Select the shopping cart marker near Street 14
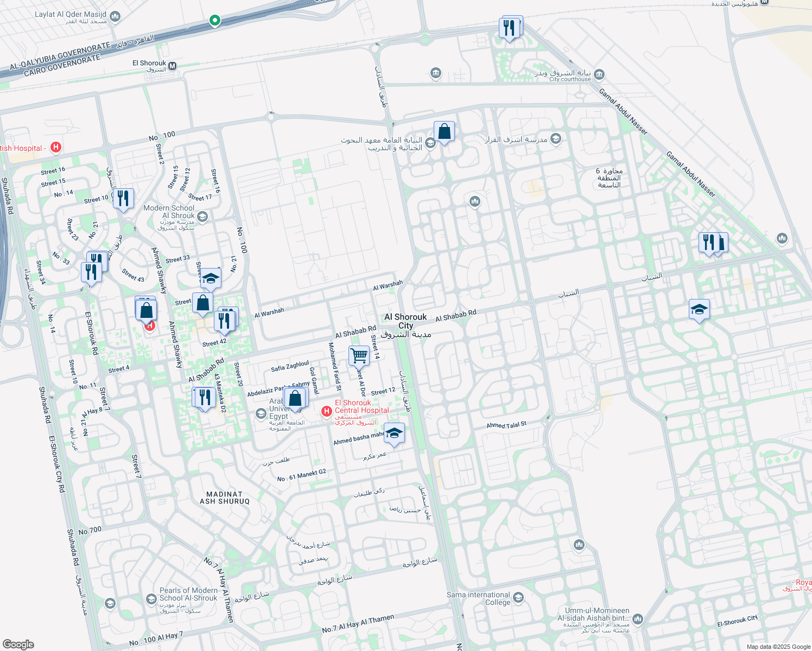The image size is (812, 651). click(359, 357)
